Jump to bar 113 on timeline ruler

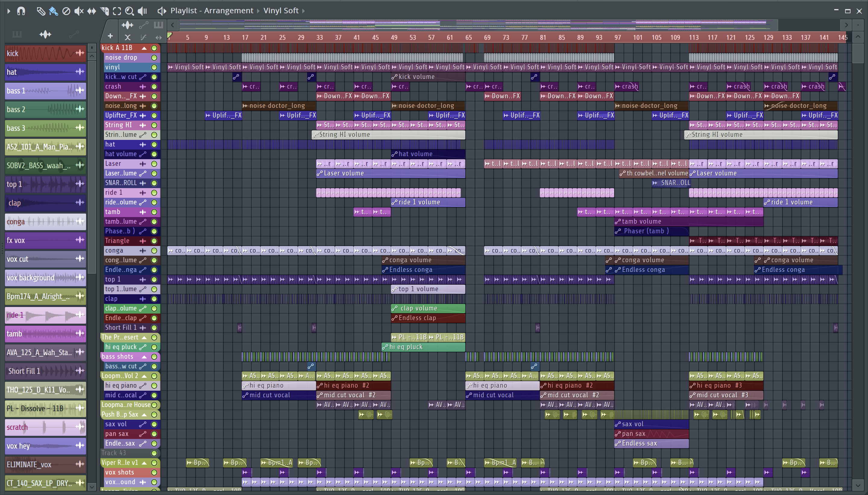(694, 37)
